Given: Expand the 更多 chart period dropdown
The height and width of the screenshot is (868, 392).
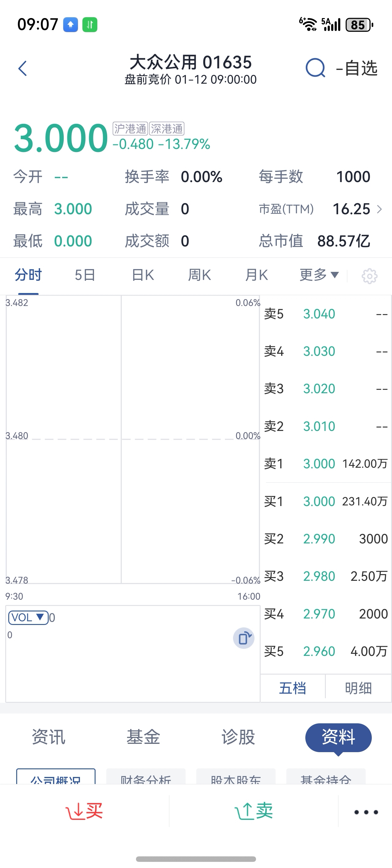Looking at the screenshot, I should [319, 275].
